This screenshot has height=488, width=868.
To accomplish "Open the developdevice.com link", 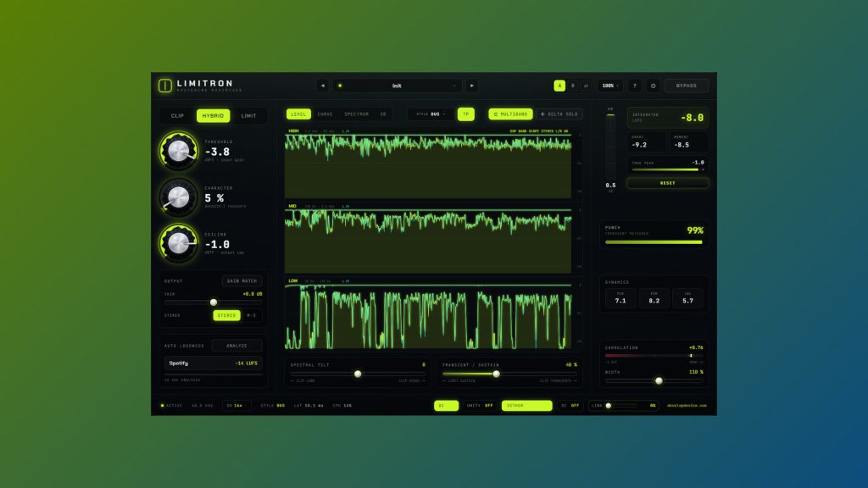I will (x=687, y=406).
